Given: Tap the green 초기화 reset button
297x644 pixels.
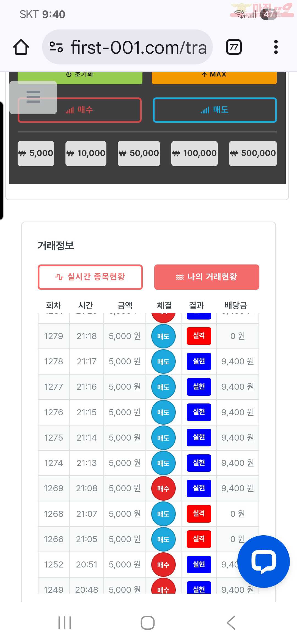Looking at the screenshot, I should point(80,77).
